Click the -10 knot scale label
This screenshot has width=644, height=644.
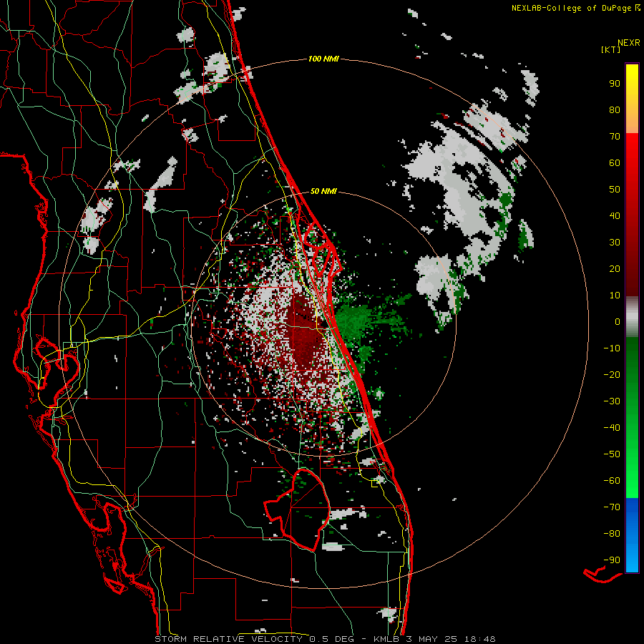tap(612, 348)
